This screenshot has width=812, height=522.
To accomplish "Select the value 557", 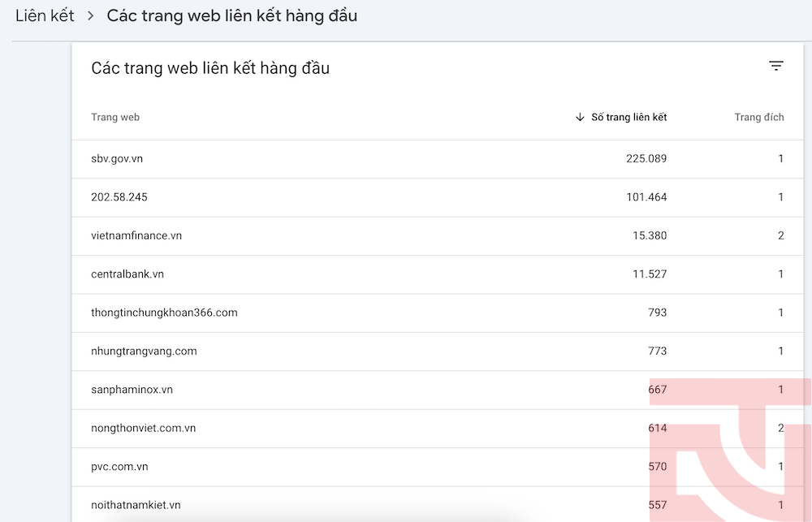I will click(x=657, y=505).
